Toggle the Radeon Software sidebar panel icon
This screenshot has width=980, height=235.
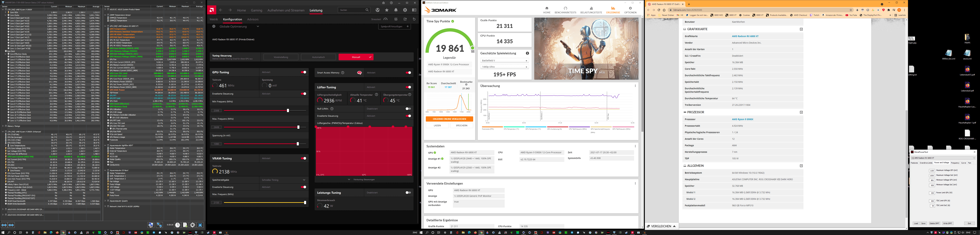pyautogui.click(x=414, y=10)
